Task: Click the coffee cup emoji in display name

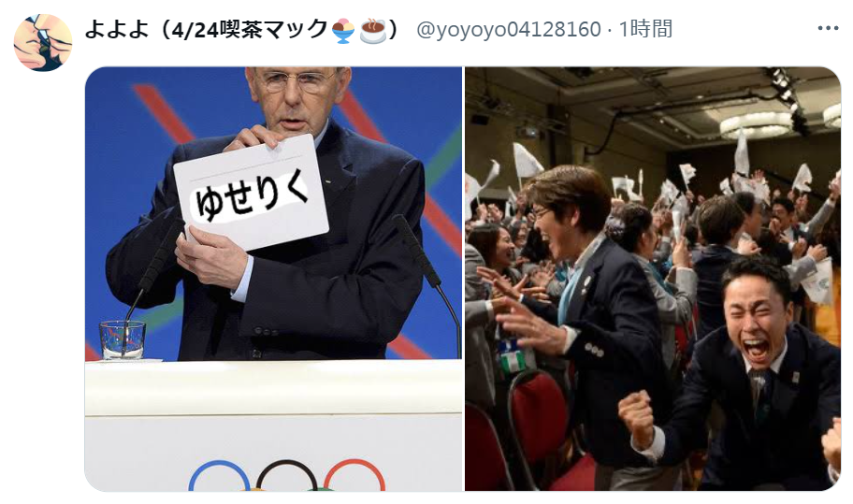Action: pos(373,30)
